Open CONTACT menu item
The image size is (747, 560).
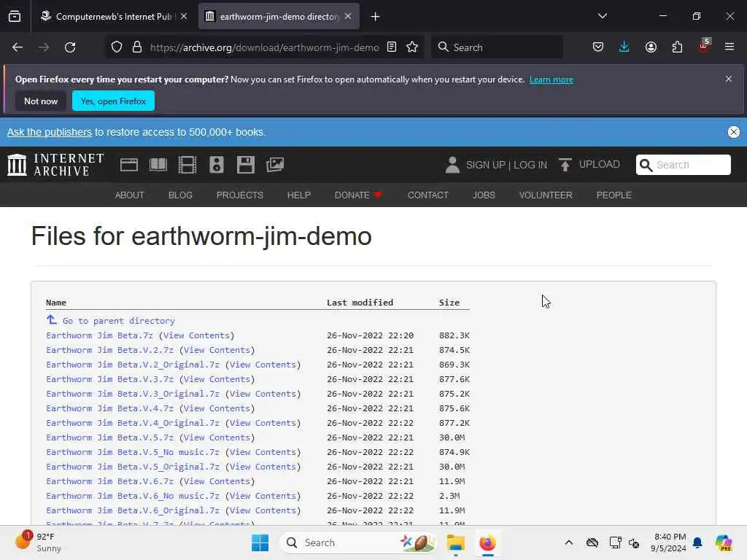pyautogui.click(x=427, y=195)
